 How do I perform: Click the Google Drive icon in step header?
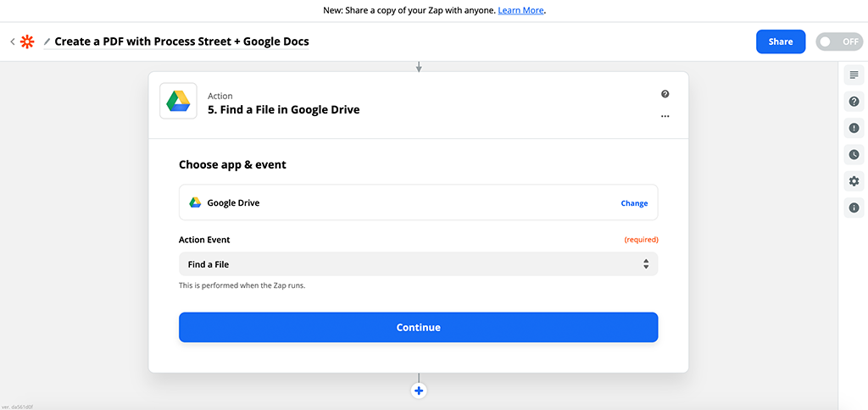tap(178, 102)
